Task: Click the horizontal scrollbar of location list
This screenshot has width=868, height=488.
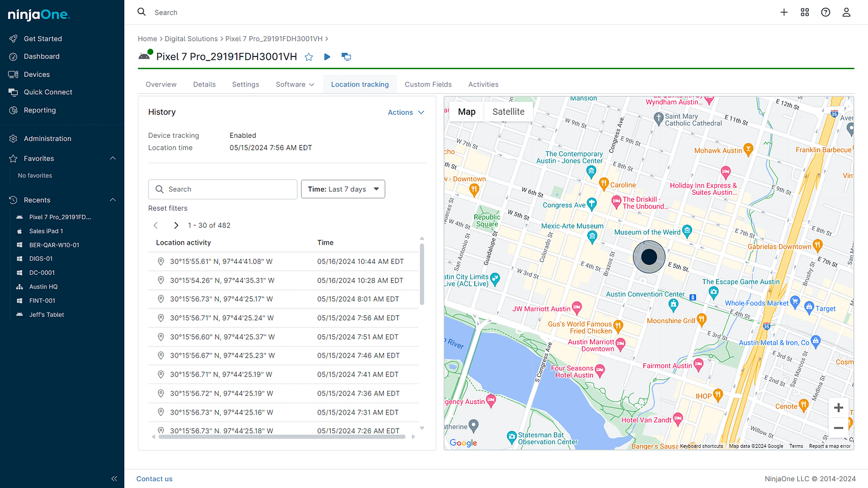Action: [x=282, y=437]
